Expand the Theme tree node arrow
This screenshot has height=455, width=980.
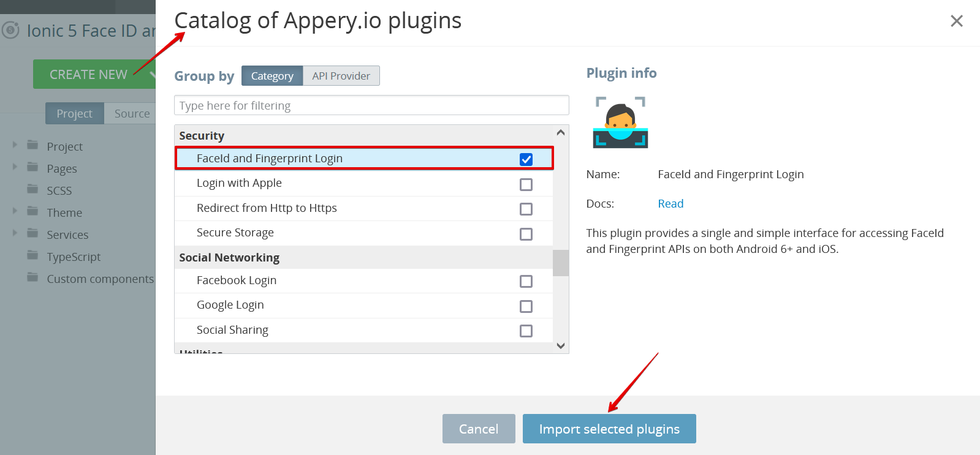point(15,211)
